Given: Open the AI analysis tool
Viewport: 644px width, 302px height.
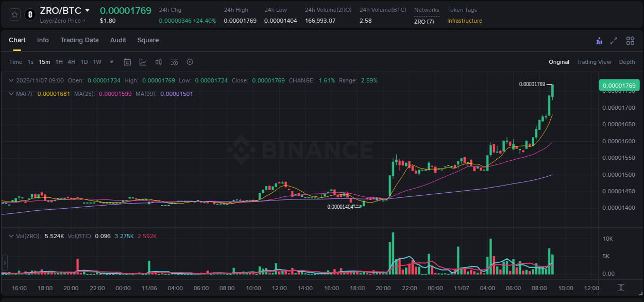Looking at the screenshot, I should click(599, 40).
